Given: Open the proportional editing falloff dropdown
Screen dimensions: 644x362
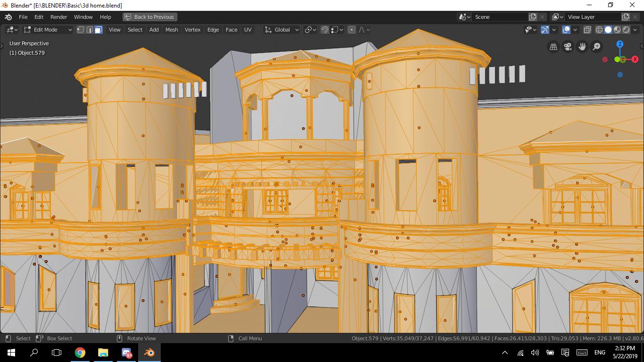Looking at the screenshot, I should tap(364, 30).
